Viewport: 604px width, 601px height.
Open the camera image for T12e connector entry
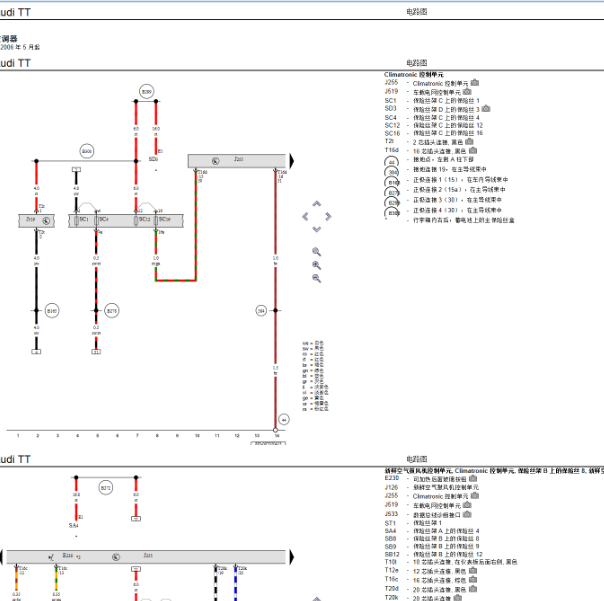(x=473, y=571)
